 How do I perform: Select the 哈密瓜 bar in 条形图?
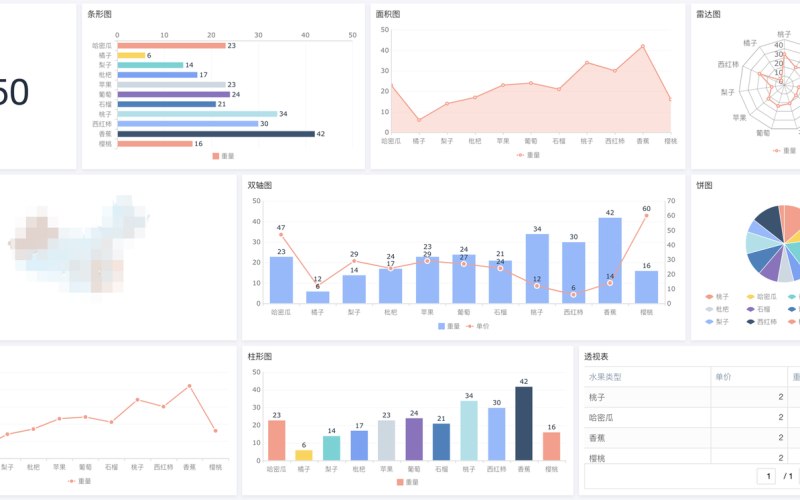pos(171,45)
